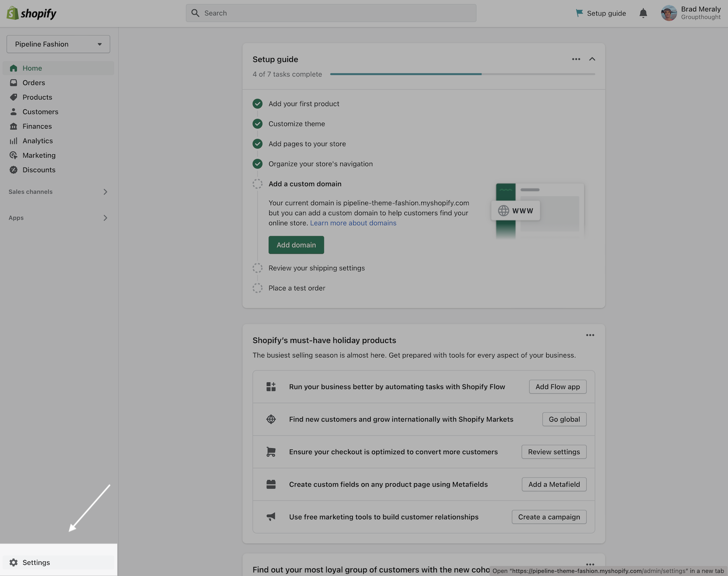Click the Shopify logo
728x576 pixels.
point(32,14)
